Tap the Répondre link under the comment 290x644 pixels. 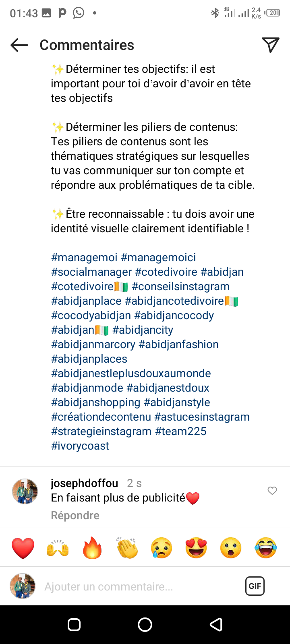75,515
